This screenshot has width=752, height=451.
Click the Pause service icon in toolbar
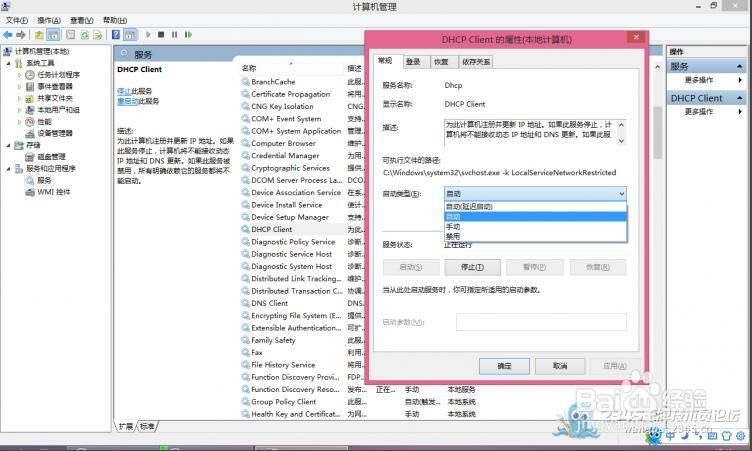[x=175, y=35]
